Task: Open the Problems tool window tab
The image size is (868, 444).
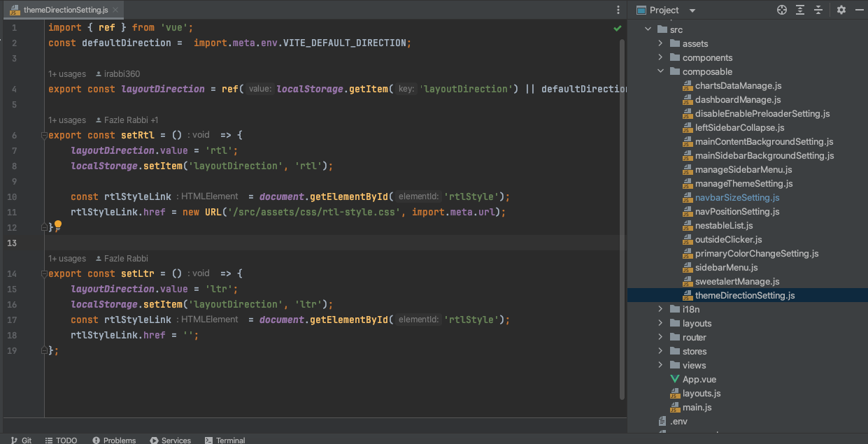Action: [x=114, y=440]
